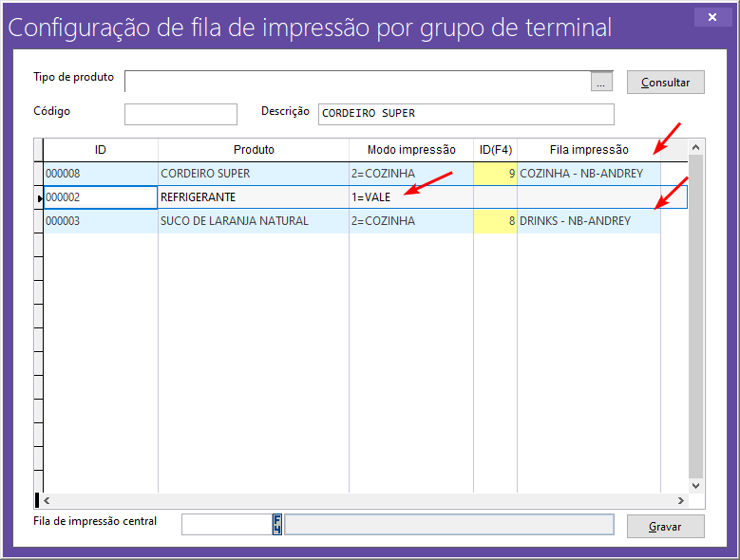740x560 pixels.
Task: Click the scroll up arrow of the grid
Action: pyautogui.click(x=695, y=148)
